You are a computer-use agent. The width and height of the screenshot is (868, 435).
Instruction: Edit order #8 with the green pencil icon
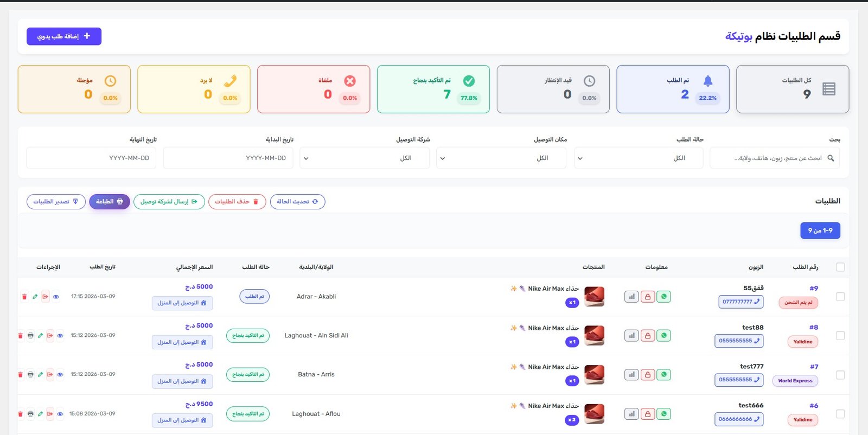(40, 336)
